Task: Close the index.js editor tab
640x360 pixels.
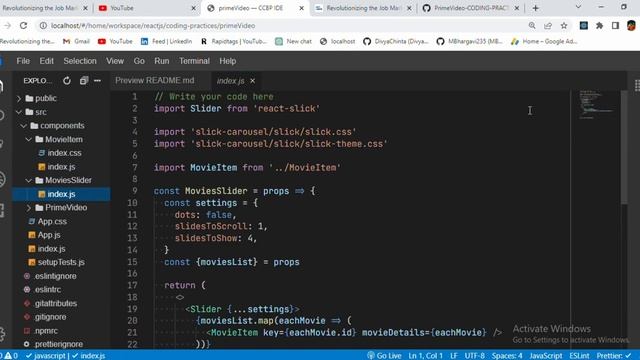Action: pyautogui.click(x=253, y=81)
